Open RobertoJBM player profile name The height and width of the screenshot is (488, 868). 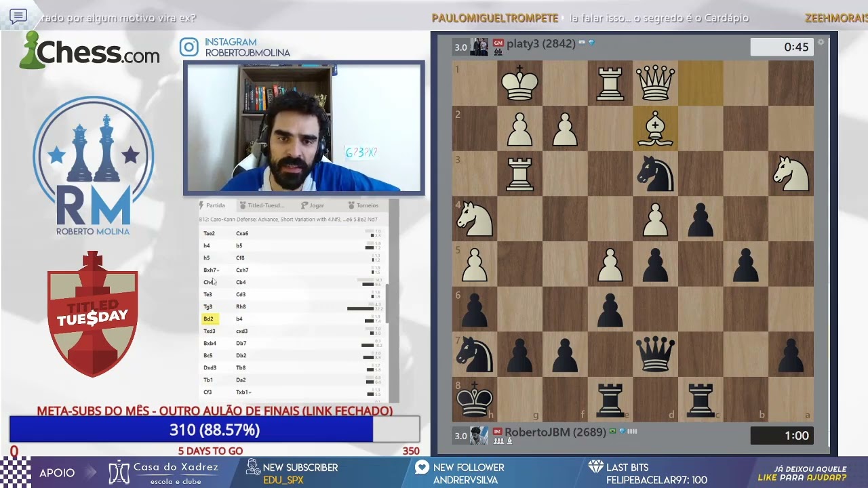coord(555,432)
